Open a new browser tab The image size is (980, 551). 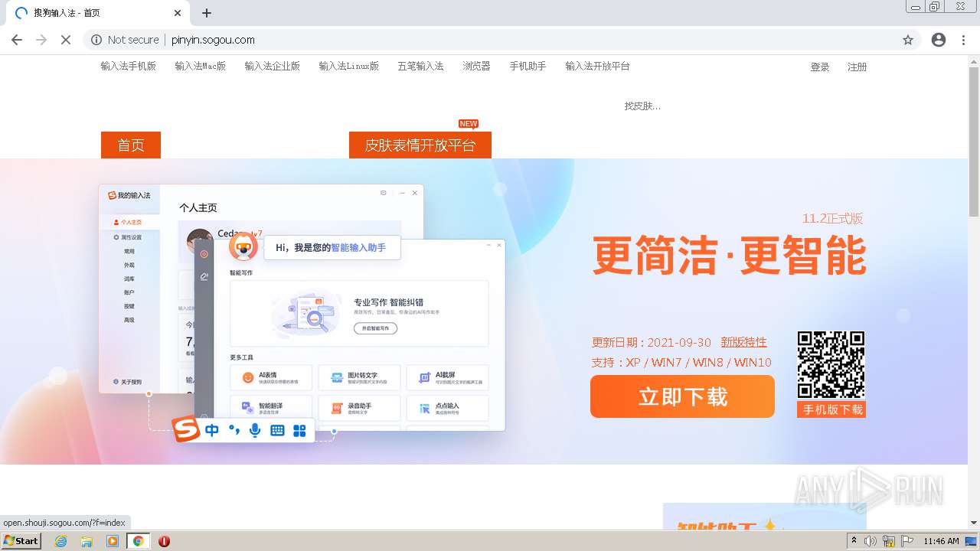click(207, 13)
